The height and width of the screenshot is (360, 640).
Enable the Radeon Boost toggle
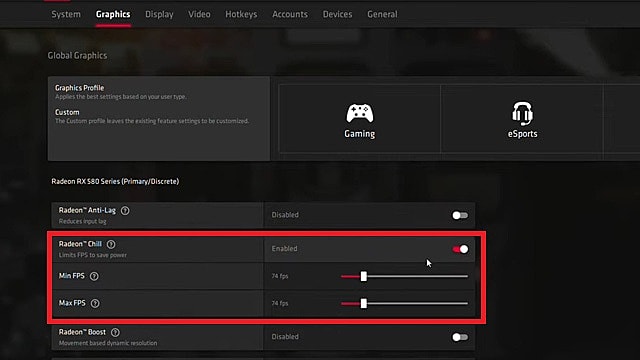click(460, 337)
